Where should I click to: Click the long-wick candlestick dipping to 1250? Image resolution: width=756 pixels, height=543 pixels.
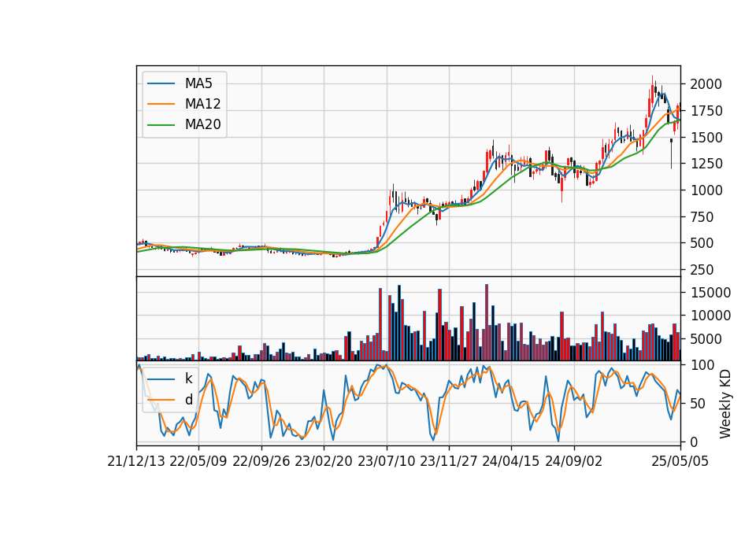click(671, 153)
